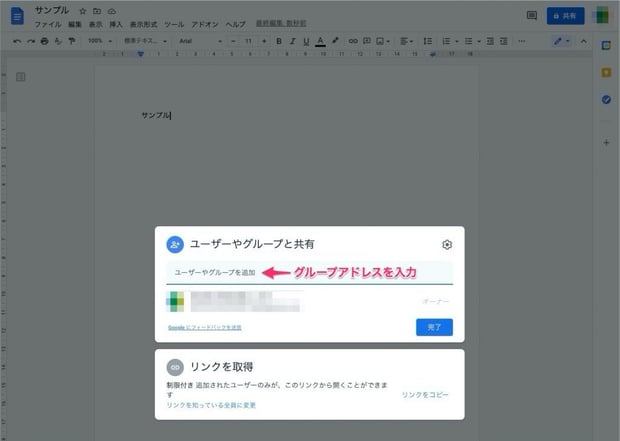The height and width of the screenshot is (441, 620).
Task: Expand bulleted list style arrow
Action: 479,41
